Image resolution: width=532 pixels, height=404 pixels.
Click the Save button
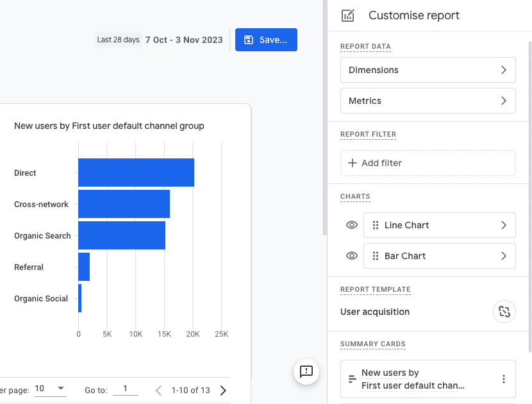(266, 39)
